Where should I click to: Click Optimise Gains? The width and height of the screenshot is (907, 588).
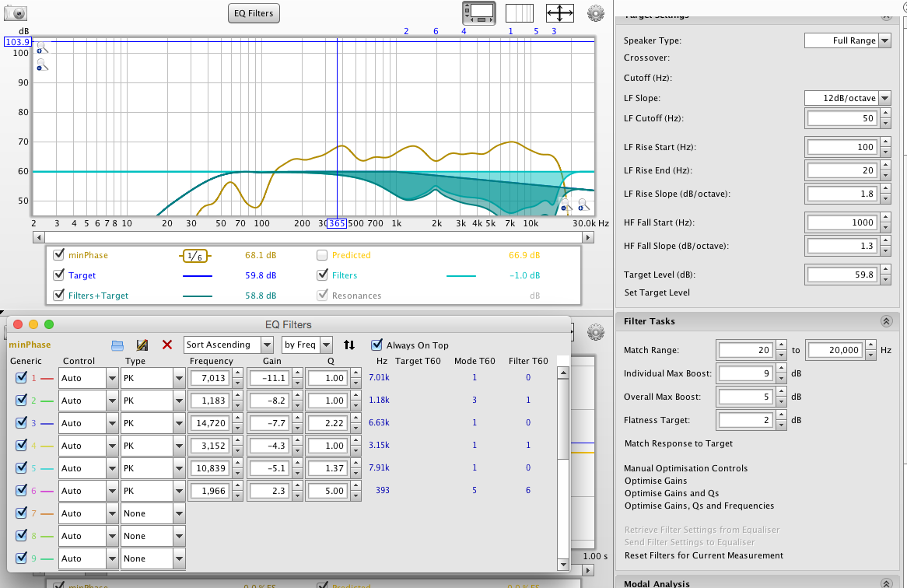coord(656,481)
